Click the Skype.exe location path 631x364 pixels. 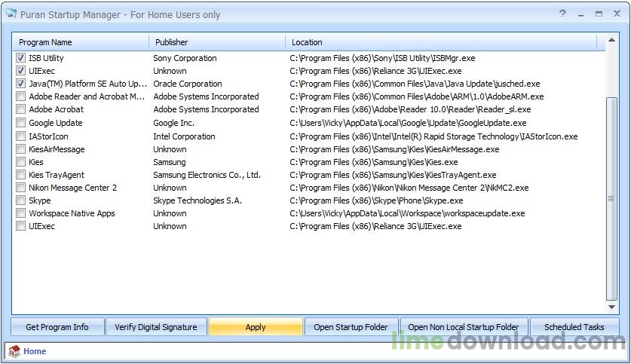[x=376, y=200]
